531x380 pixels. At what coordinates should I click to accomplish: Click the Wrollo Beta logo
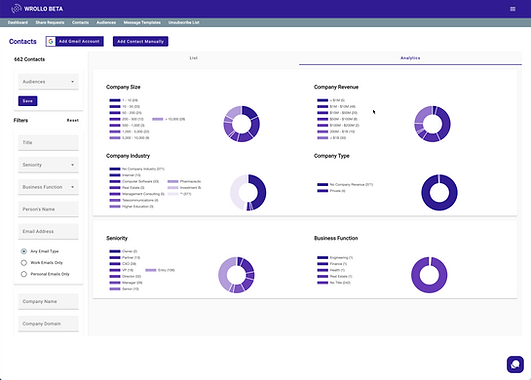click(37, 9)
